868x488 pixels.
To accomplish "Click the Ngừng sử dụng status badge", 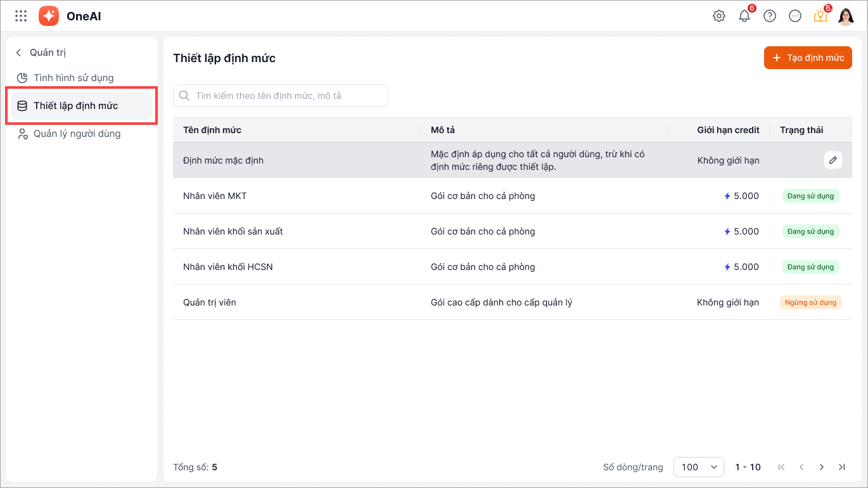I will click(810, 302).
